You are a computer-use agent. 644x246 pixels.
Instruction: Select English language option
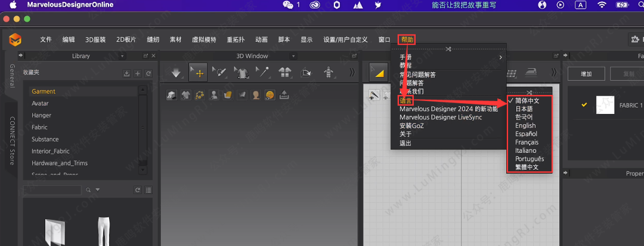click(526, 125)
